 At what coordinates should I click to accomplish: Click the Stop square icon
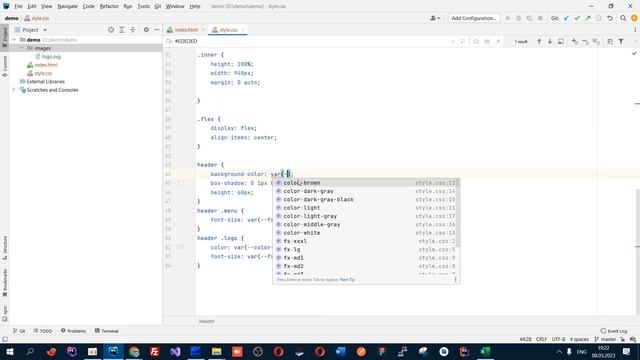pos(540,18)
